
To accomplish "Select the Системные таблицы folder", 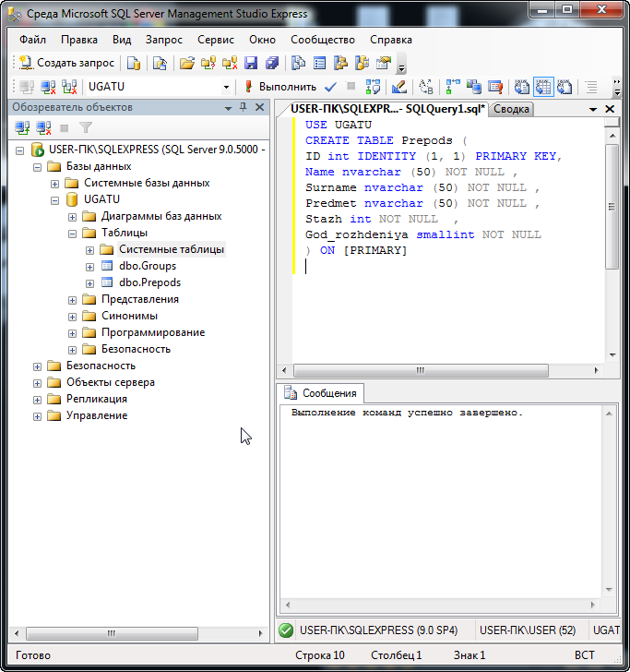I will 172,249.
